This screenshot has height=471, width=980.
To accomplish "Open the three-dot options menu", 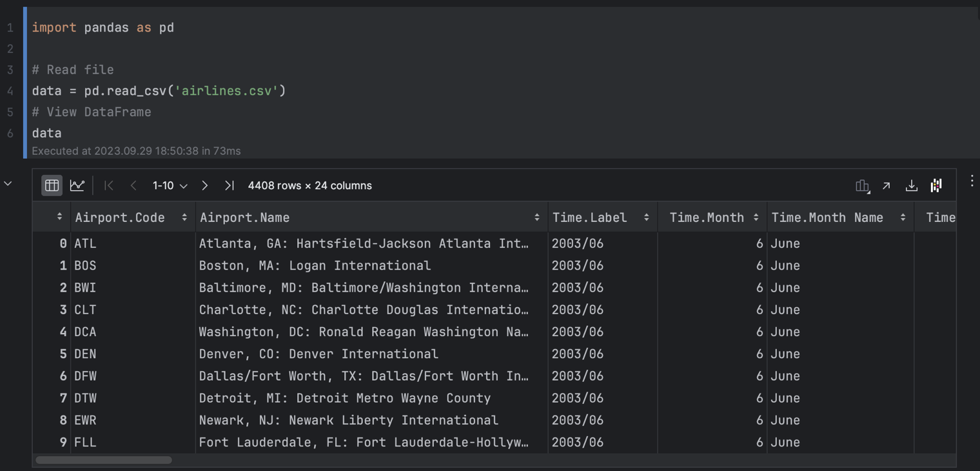I will 971,181.
